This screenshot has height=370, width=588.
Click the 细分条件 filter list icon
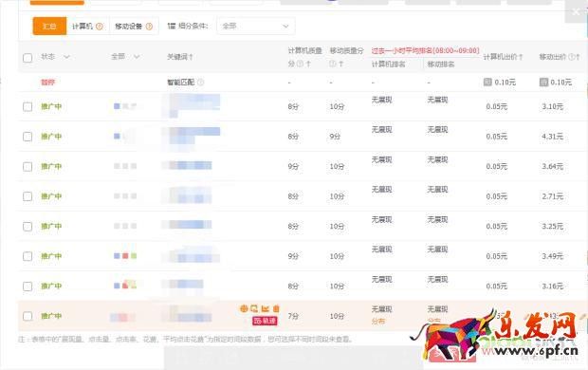tap(172, 26)
